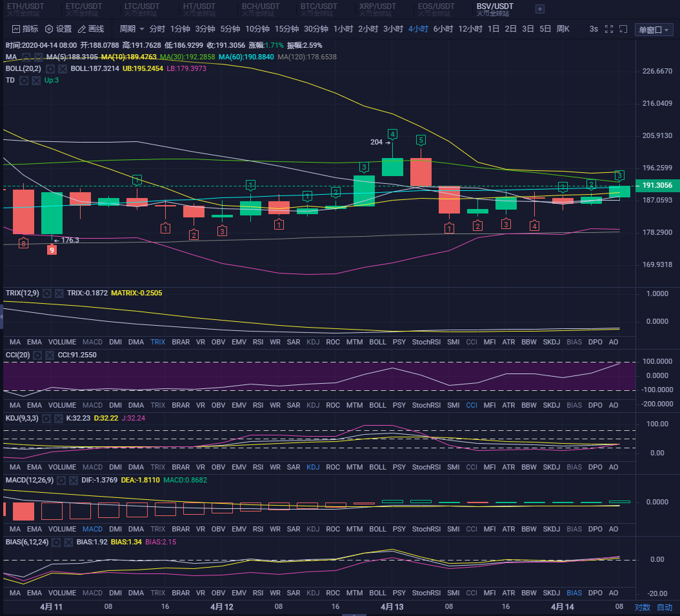Activate the 画线 drawing tool
Image resolution: width=680 pixels, height=616 pixels.
(x=91, y=29)
